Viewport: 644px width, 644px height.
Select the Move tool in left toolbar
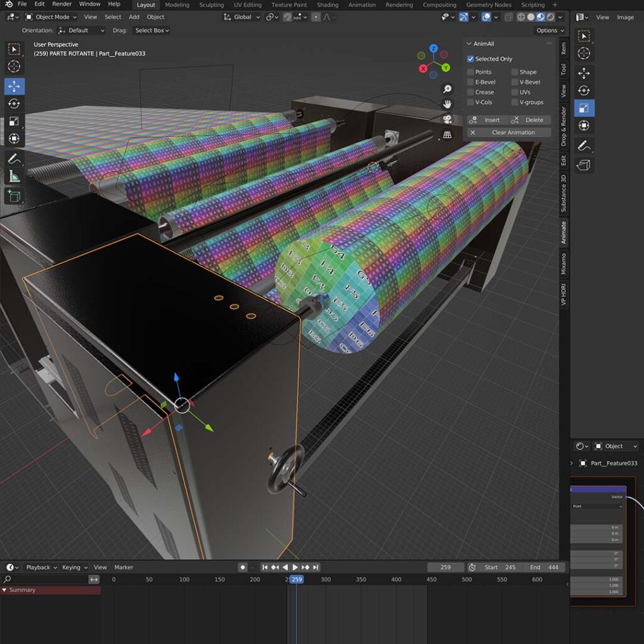click(14, 86)
